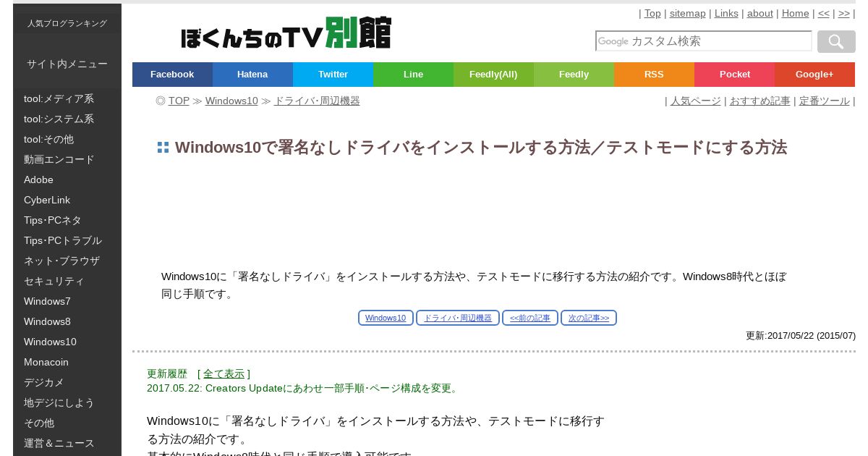Click the ぼくんちのTV別館 site logo

[286, 33]
